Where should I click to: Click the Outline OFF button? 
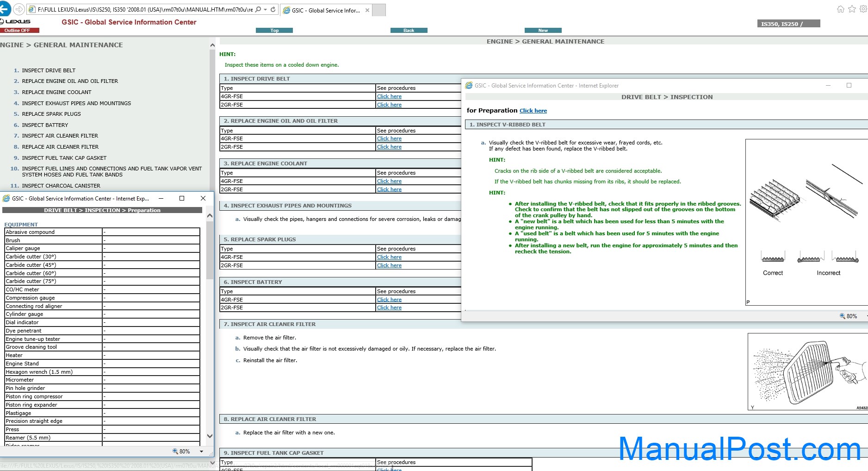(19, 31)
